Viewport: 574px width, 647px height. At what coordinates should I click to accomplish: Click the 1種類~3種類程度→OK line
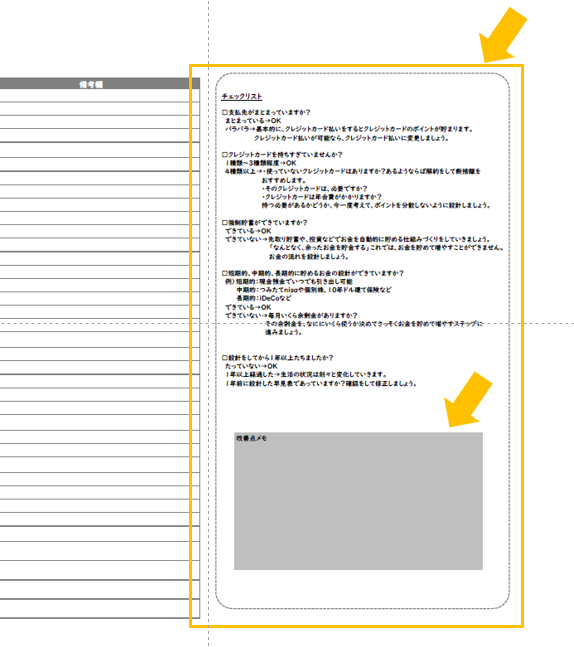261,163
